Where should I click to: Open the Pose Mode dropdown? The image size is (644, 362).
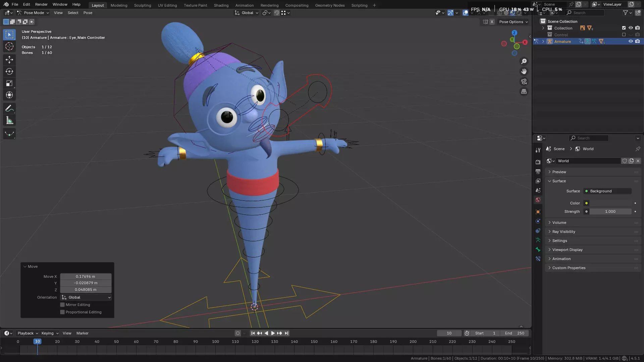(x=33, y=13)
